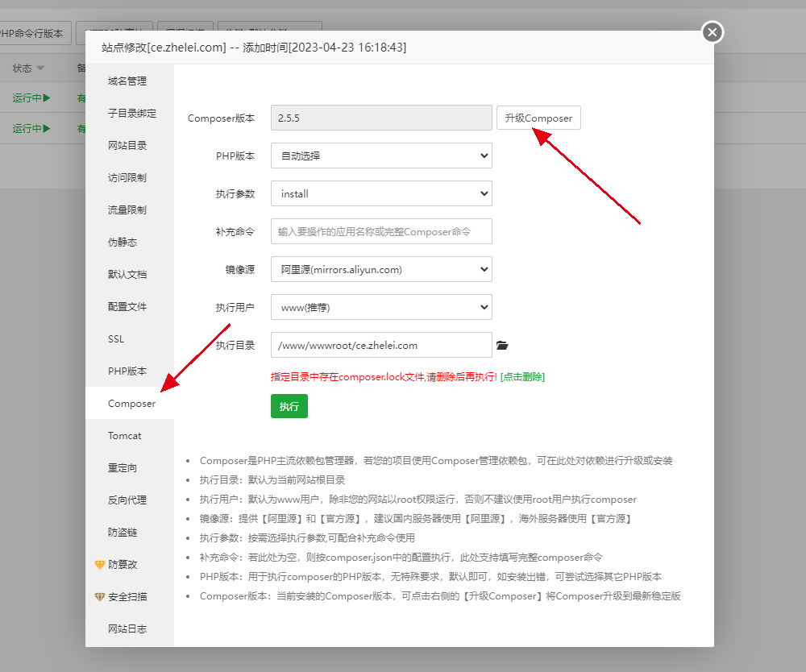Click help line starting with 补充命令：若此处为空
Viewport: 806px width, 672px height.
click(x=401, y=558)
